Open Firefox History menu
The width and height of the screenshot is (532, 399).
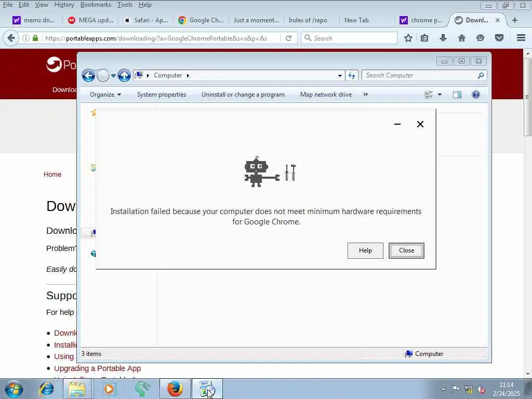pos(64,5)
